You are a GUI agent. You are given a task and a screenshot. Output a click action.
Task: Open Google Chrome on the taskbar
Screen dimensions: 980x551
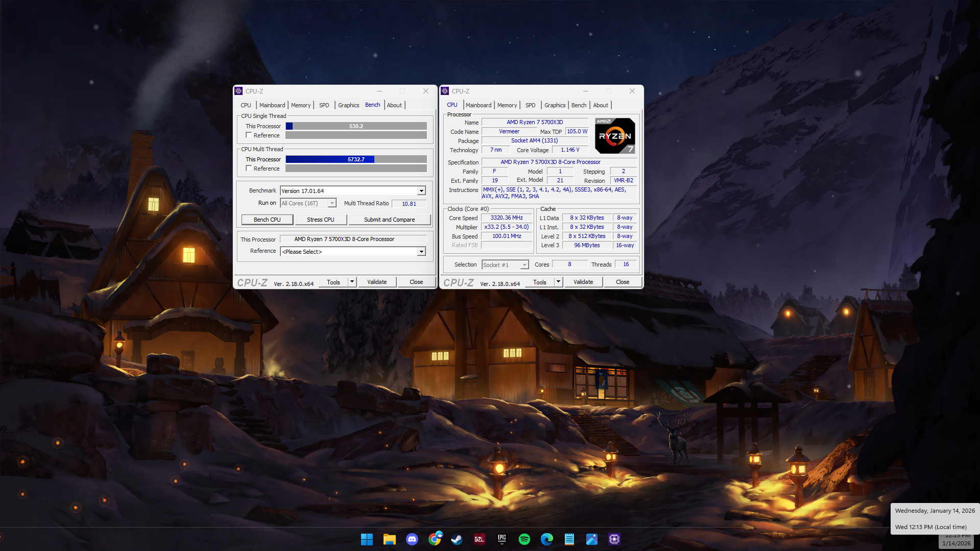[x=435, y=539]
